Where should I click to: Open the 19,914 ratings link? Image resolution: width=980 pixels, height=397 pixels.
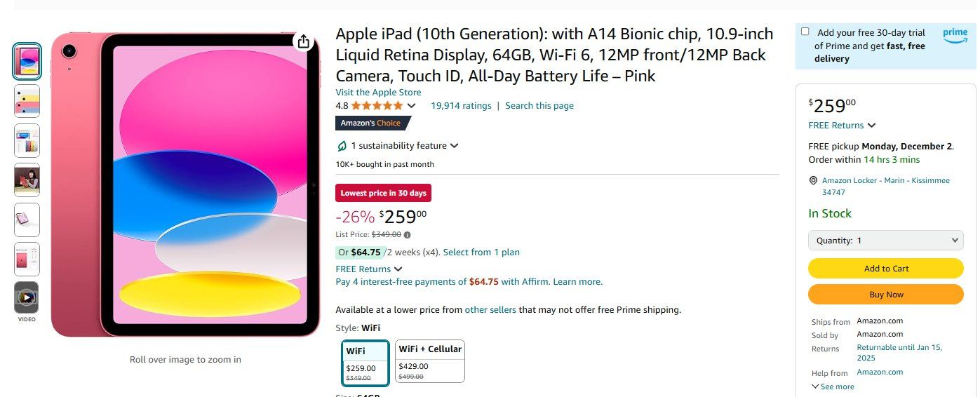(x=461, y=106)
